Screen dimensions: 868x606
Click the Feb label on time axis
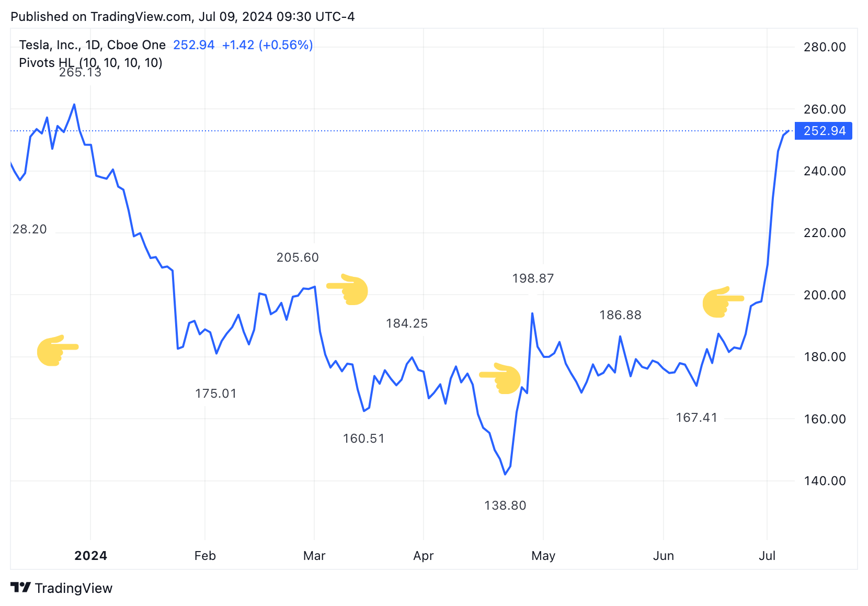click(x=205, y=556)
